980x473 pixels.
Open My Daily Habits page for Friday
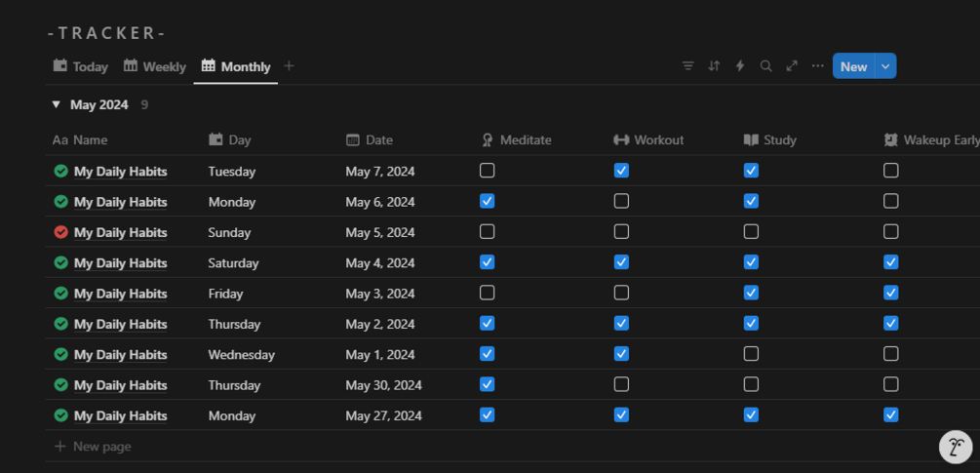[120, 294]
